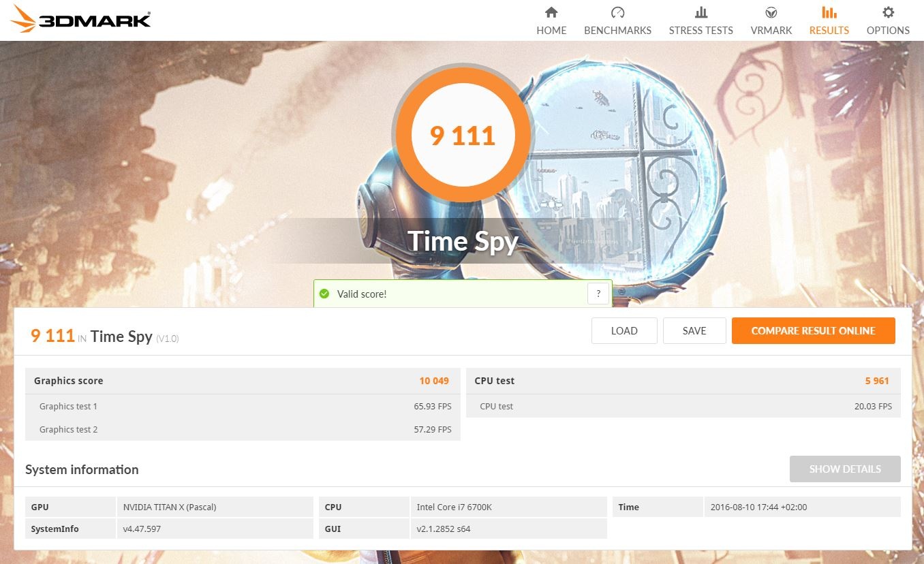Click the 9 111 score in results header
Screen dimensions: 924x564
[52, 336]
